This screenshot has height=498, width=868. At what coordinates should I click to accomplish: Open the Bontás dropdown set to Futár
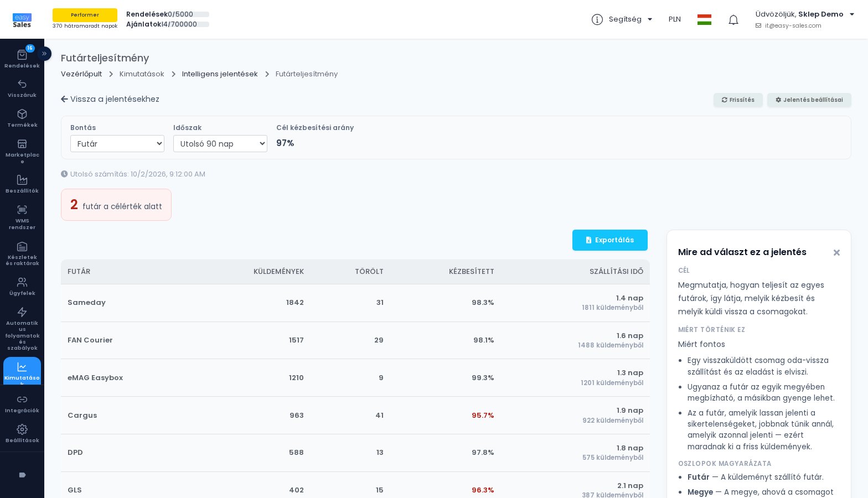117,144
